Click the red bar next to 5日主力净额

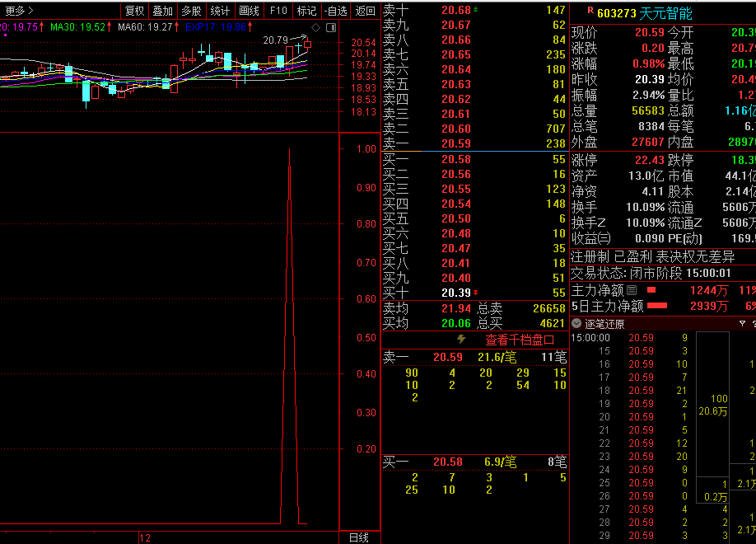tap(657, 306)
